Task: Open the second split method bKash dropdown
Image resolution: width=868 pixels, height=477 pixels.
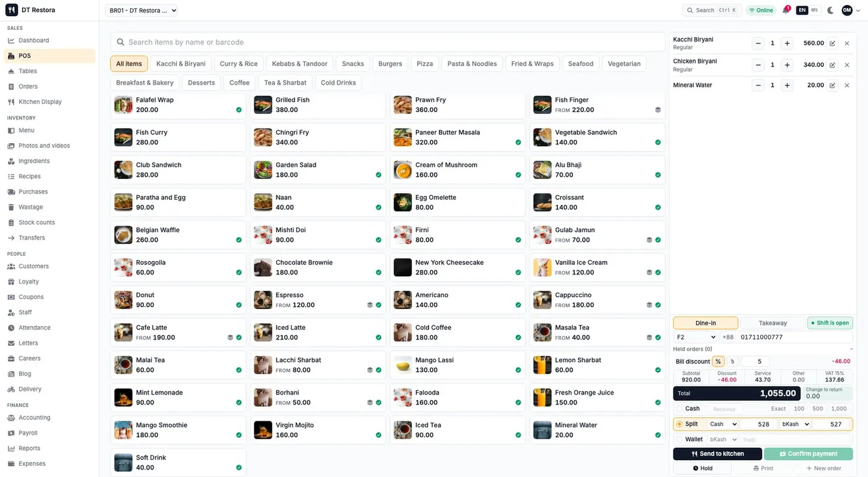Action: 796,424
